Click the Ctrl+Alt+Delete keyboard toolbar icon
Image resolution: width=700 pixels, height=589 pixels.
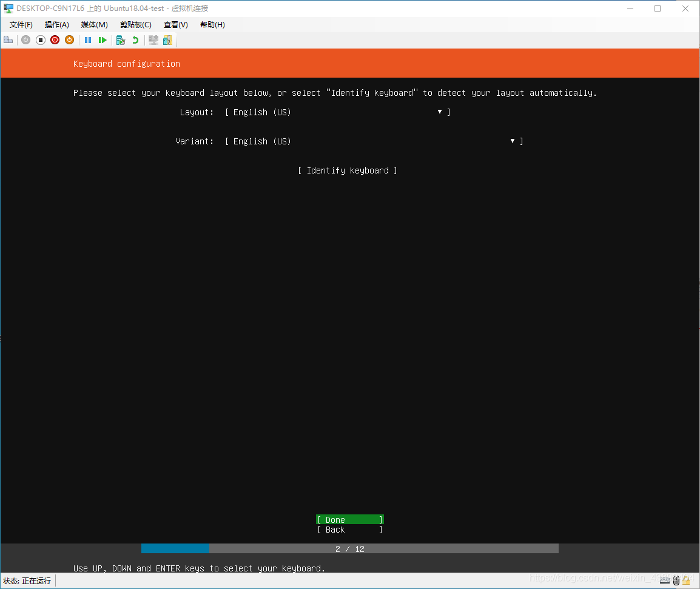click(8, 40)
